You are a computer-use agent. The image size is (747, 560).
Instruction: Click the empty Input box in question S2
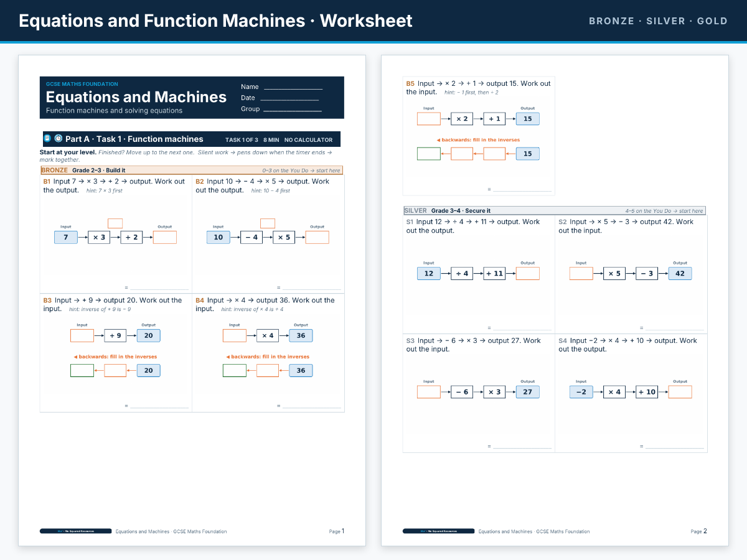click(x=581, y=273)
